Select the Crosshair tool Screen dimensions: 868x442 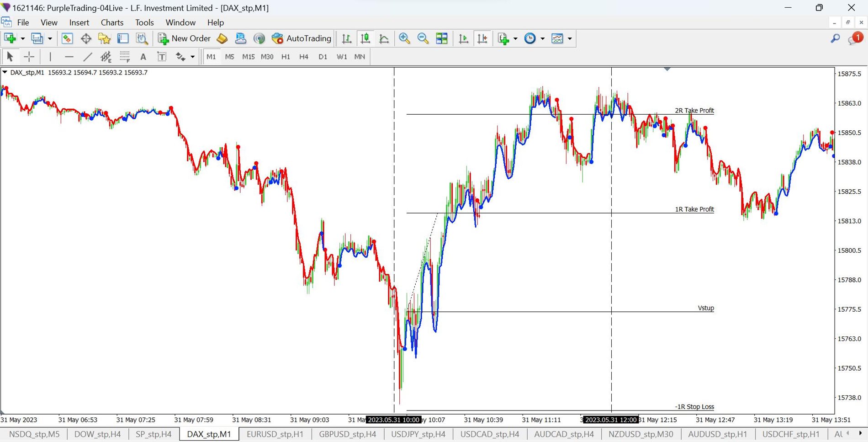click(29, 57)
